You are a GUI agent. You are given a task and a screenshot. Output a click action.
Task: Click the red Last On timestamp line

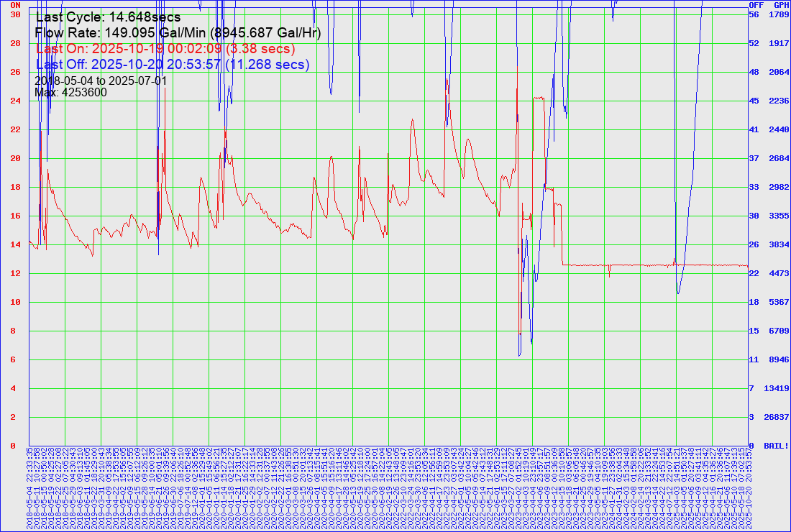click(x=165, y=49)
